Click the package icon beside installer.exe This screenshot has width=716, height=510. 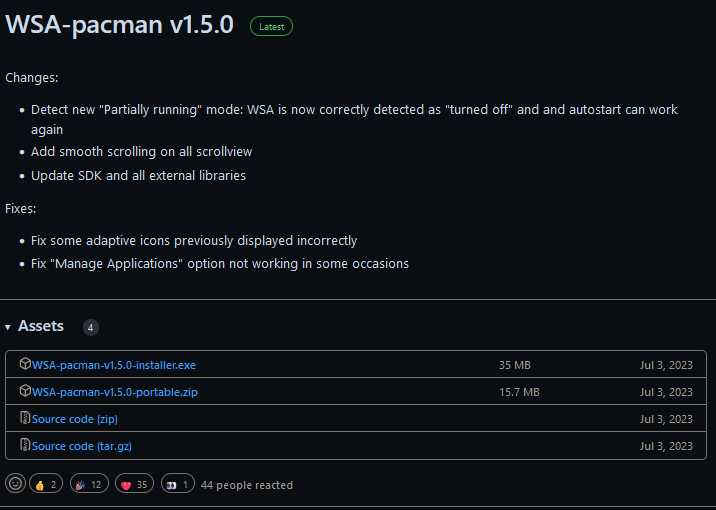25,365
